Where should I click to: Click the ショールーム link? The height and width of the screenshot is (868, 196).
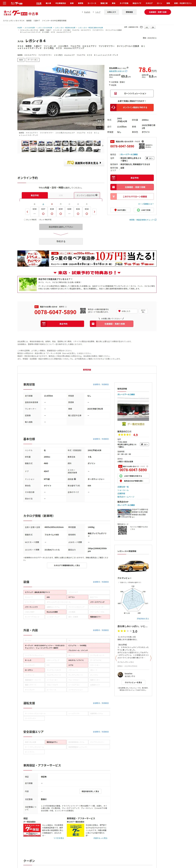point(123,490)
